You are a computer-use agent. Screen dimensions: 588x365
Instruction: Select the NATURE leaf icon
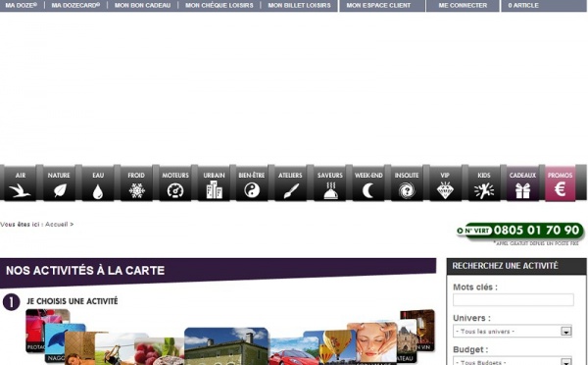(x=59, y=183)
